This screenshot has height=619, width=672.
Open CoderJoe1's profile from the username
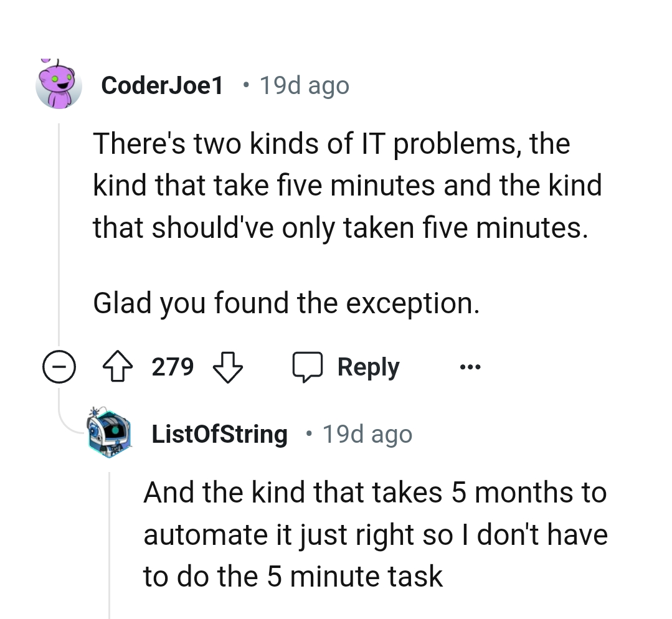point(161,85)
